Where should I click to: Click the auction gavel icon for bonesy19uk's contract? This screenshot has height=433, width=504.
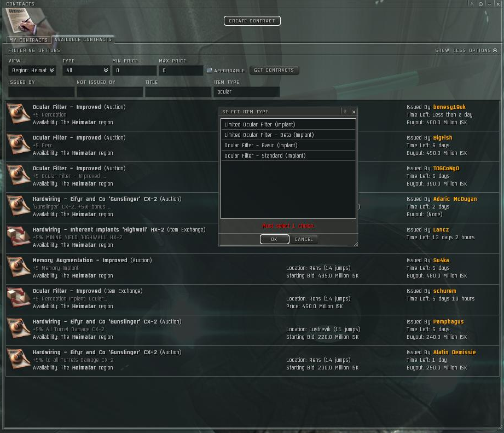click(19, 113)
